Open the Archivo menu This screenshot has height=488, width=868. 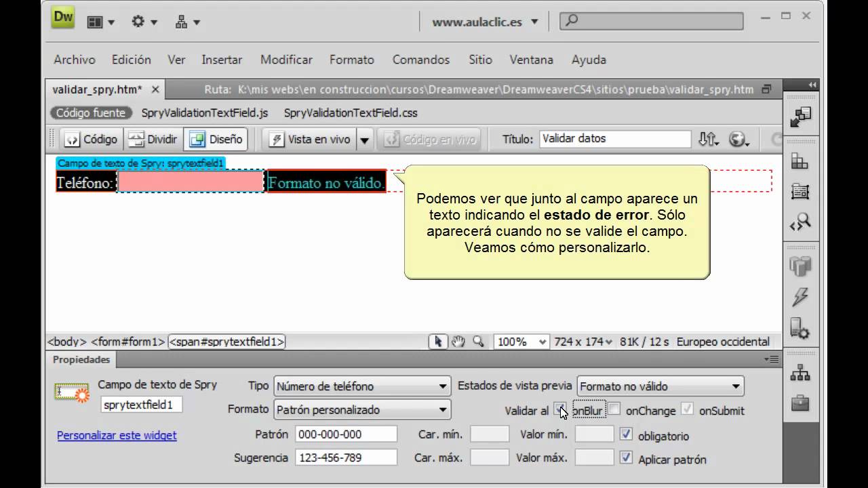[75, 60]
